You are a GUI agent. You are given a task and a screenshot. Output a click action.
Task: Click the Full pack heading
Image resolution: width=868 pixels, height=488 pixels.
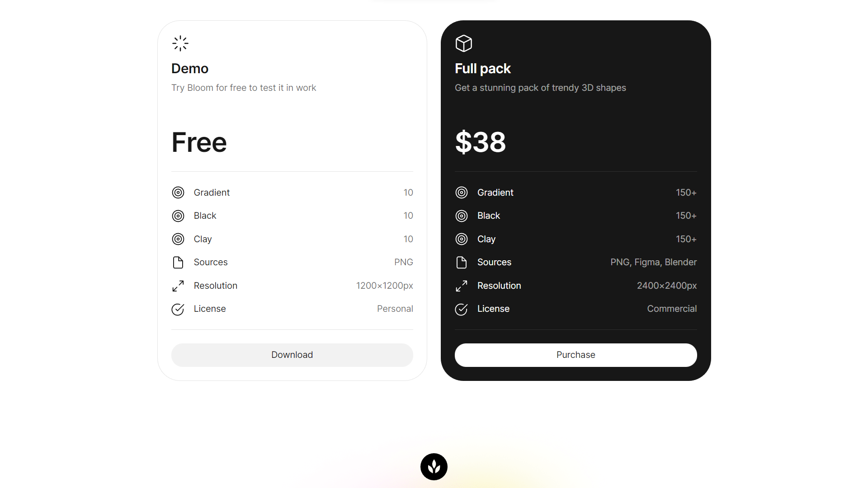[483, 69]
